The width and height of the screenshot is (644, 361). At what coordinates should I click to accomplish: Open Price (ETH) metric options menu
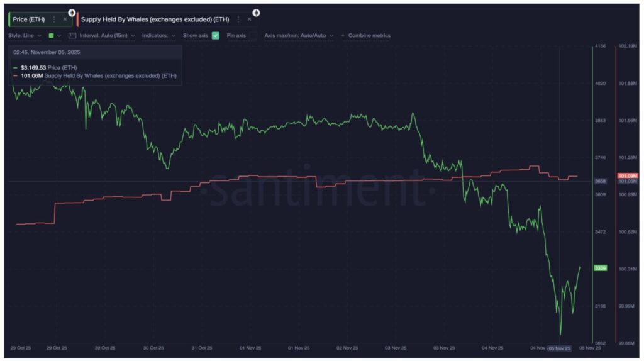pyautogui.click(x=54, y=19)
